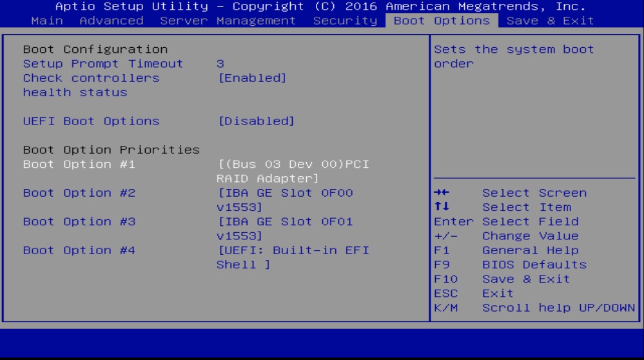Select Boot Option #1 row label
This screenshot has height=360, width=644.
(79, 165)
